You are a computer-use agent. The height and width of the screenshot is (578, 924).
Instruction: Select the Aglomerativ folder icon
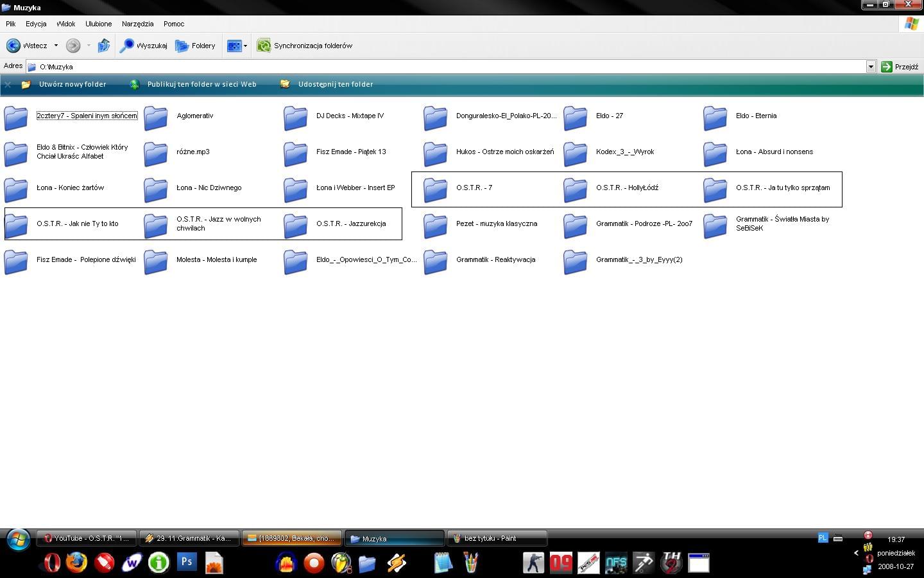(x=156, y=118)
